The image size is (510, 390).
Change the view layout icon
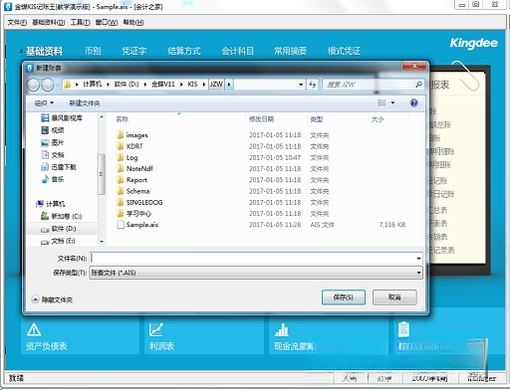pyautogui.click(x=382, y=103)
